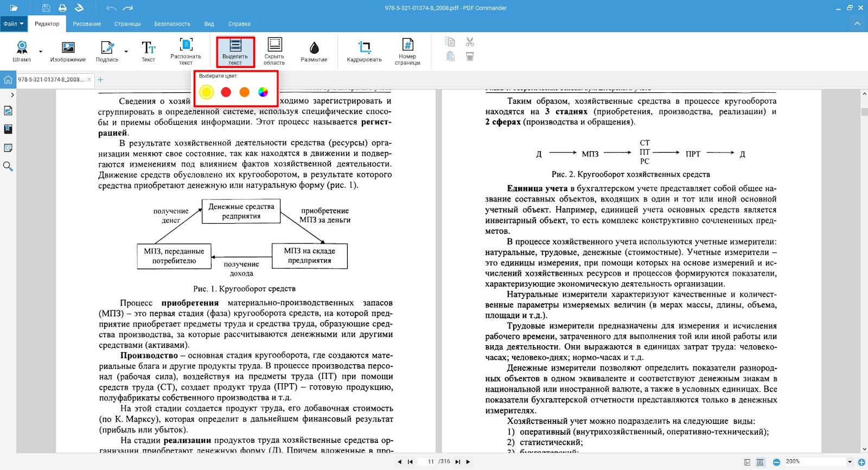This screenshot has height=470, width=868.
Task: Collapse the ribbon with chevron up
Action: pos(857,24)
